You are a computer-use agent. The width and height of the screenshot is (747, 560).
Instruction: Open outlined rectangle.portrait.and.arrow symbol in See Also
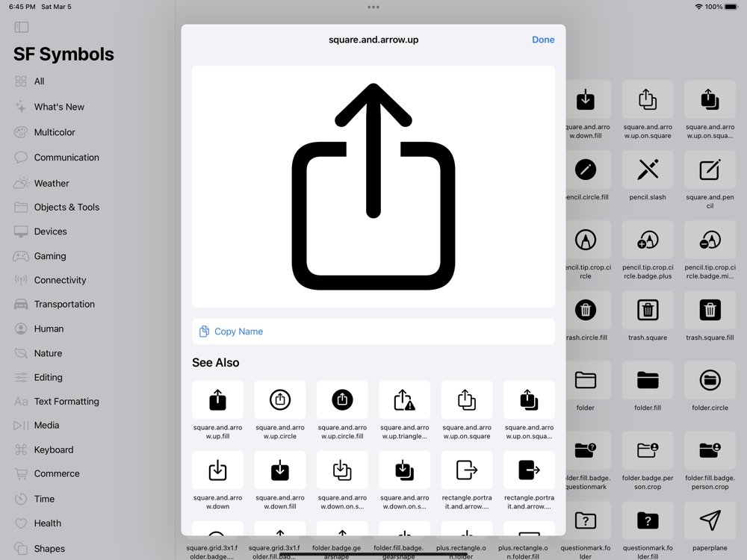pos(467,470)
